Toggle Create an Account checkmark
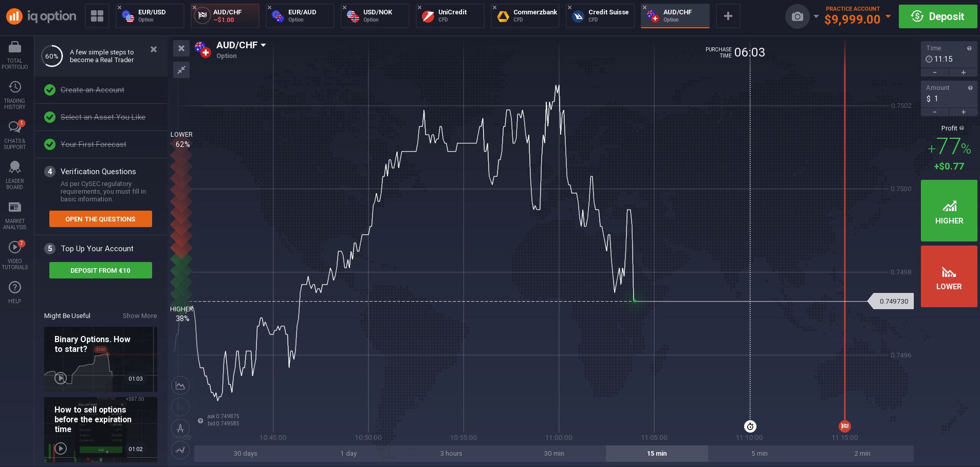 (50, 90)
